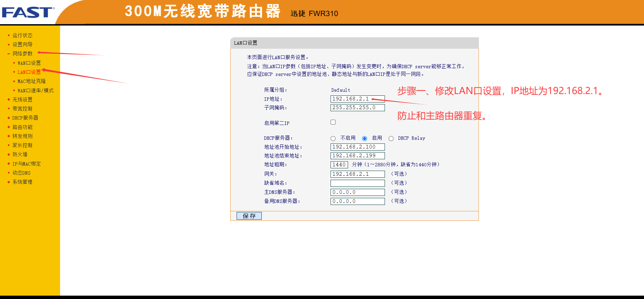Click the 网关 input field

[x=357, y=174]
